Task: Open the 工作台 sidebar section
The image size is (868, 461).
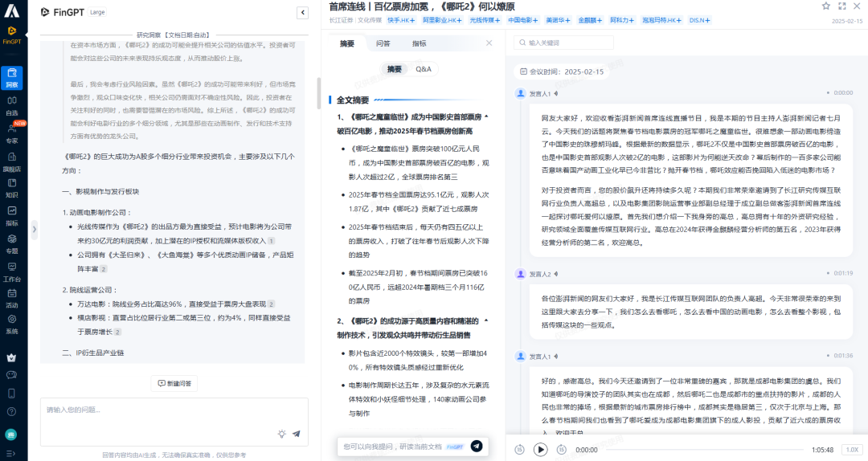Action: [11, 272]
